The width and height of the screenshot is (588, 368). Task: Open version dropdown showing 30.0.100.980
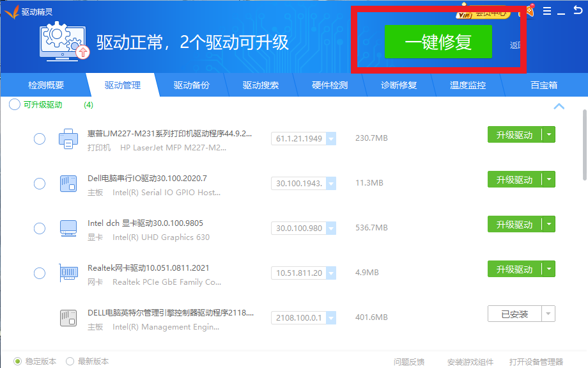[x=331, y=228]
